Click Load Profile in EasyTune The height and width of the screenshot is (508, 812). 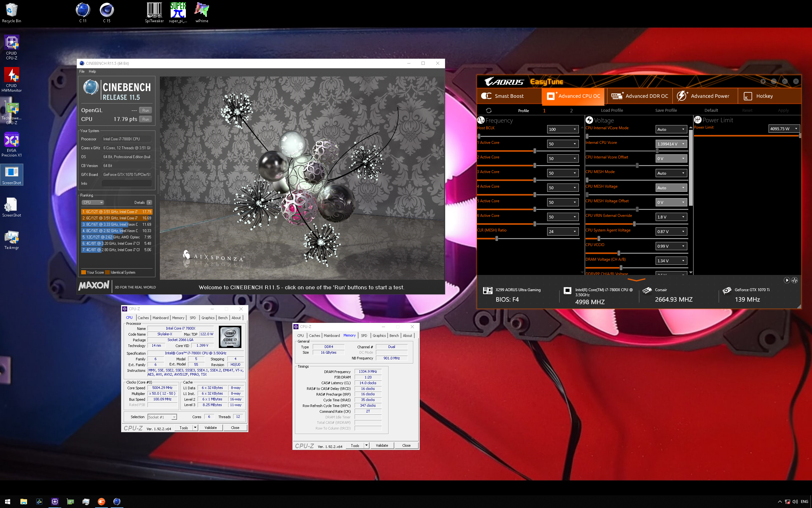[612, 110]
